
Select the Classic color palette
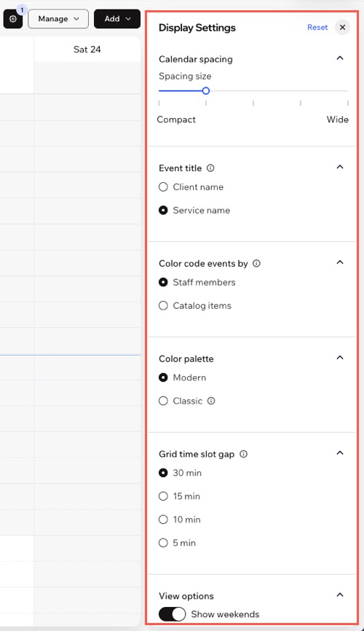click(x=163, y=401)
